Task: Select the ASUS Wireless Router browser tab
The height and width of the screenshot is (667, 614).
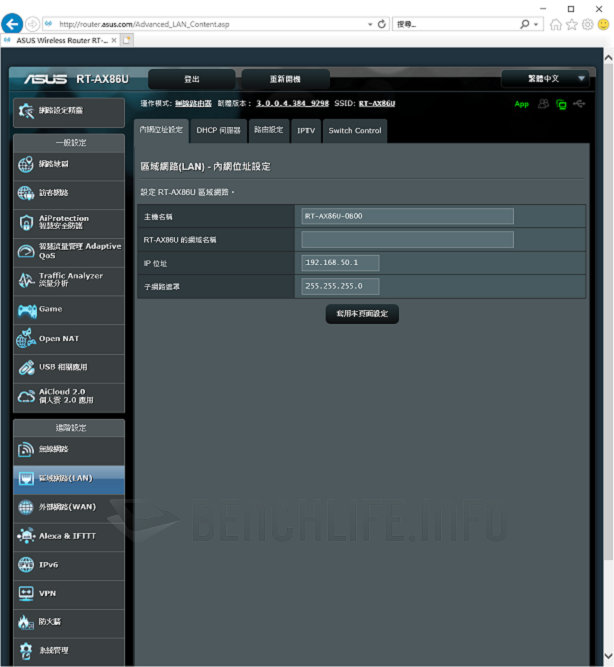Action: tap(60, 41)
